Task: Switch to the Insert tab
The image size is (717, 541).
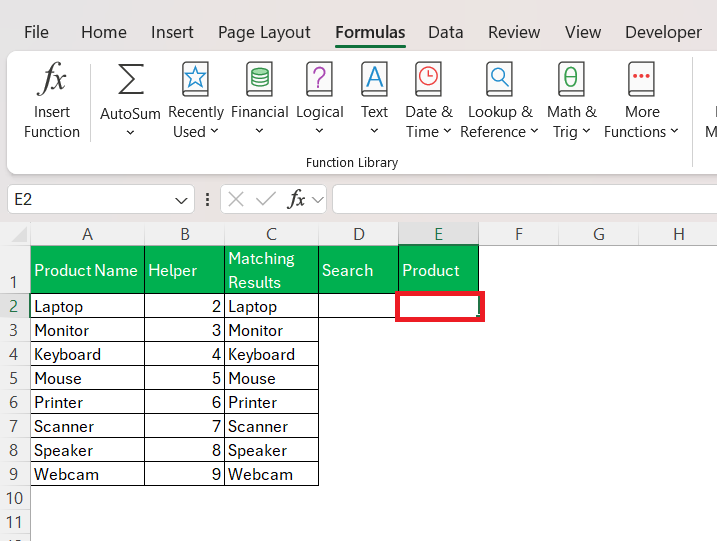Action: [x=172, y=32]
